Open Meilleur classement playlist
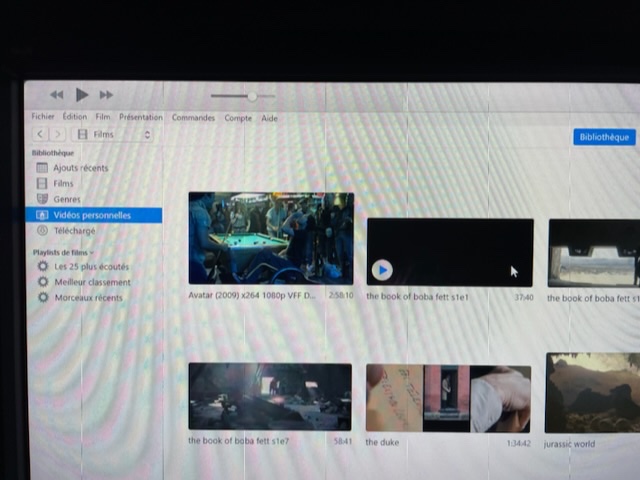640x480 pixels. tap(93, 282)
